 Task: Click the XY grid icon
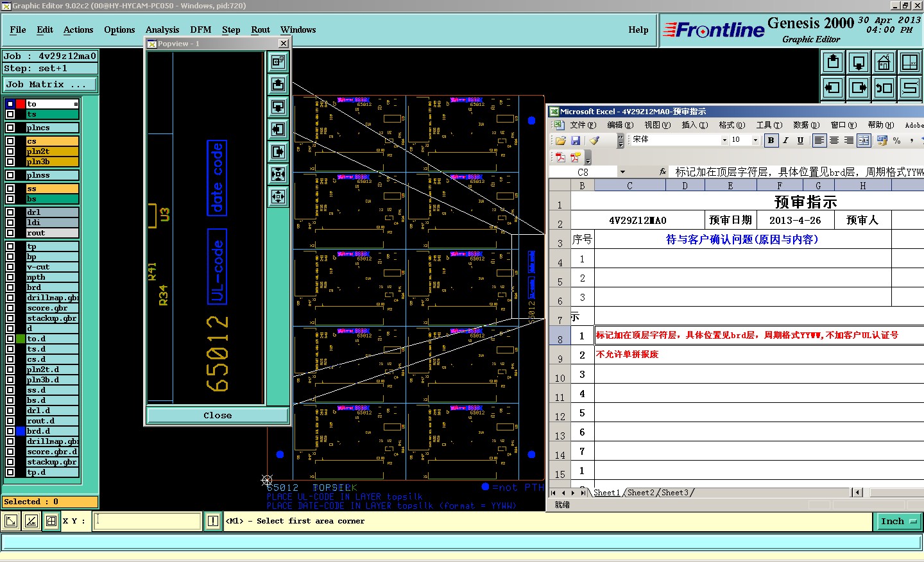click(x=910, y=62)
